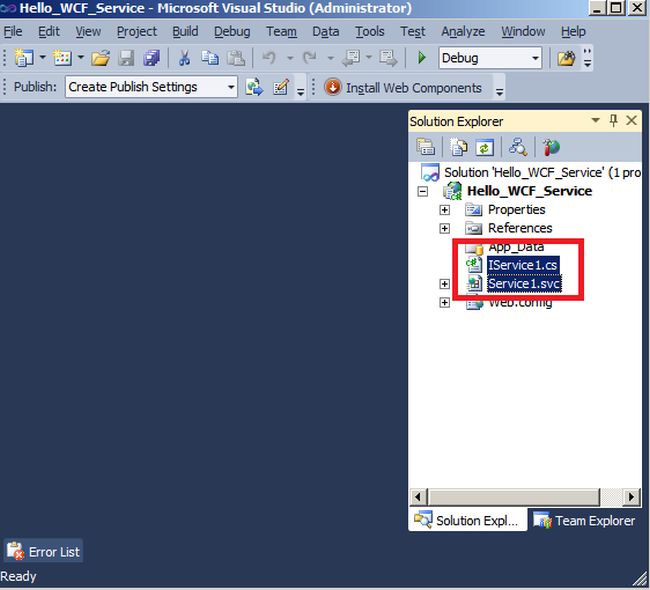Open the View menu

coord(88,32)
